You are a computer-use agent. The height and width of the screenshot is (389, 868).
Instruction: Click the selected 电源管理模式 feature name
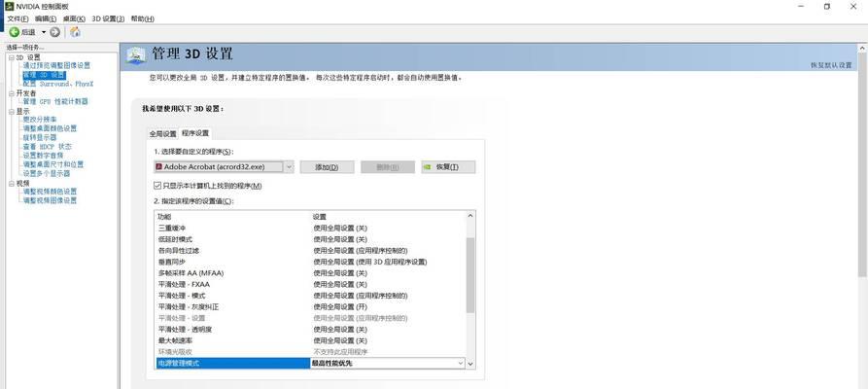click(178, 363)
